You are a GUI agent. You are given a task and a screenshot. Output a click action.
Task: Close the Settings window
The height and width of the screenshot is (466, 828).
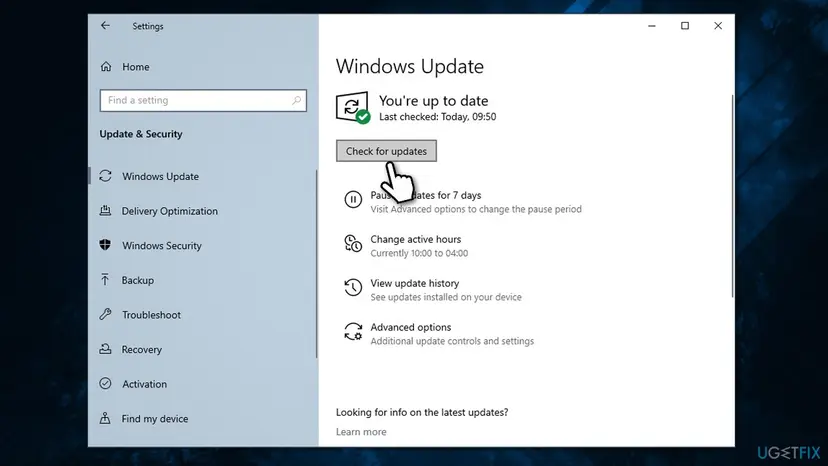click(718, 26)
